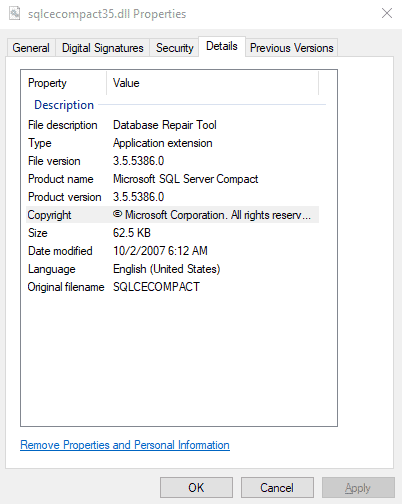Select the File version property label

(x=54, y=161)
